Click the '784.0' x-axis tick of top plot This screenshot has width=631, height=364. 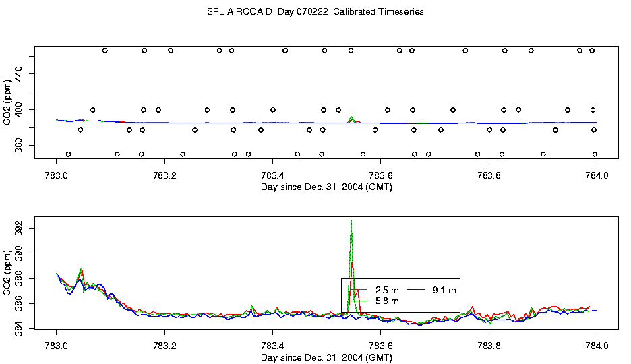pyautogui.click(x=597, y=175)
